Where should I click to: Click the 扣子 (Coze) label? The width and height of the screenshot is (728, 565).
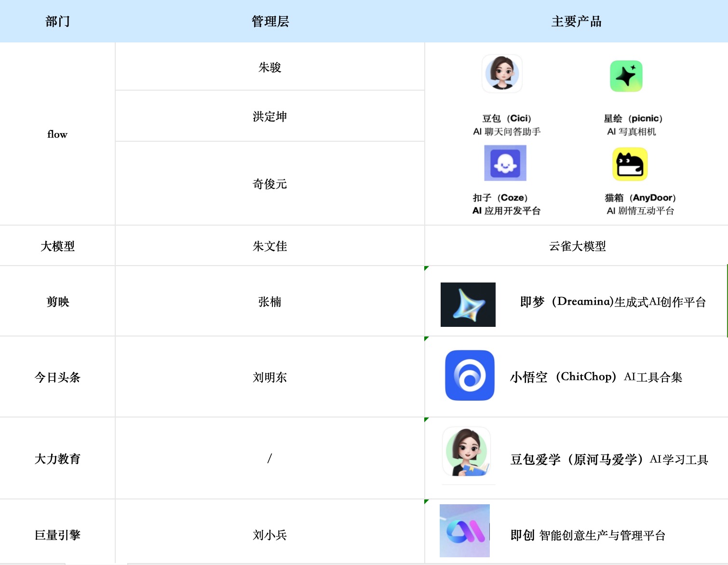500,198
